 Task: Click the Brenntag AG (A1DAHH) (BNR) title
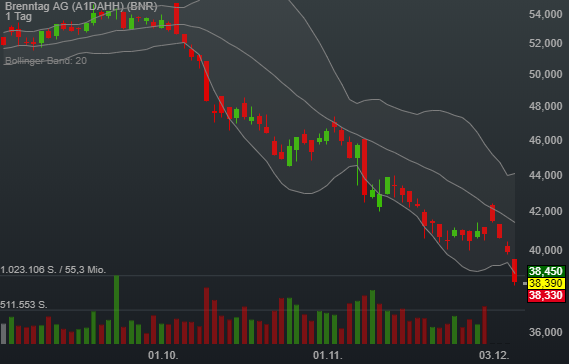tap(81, 6)
